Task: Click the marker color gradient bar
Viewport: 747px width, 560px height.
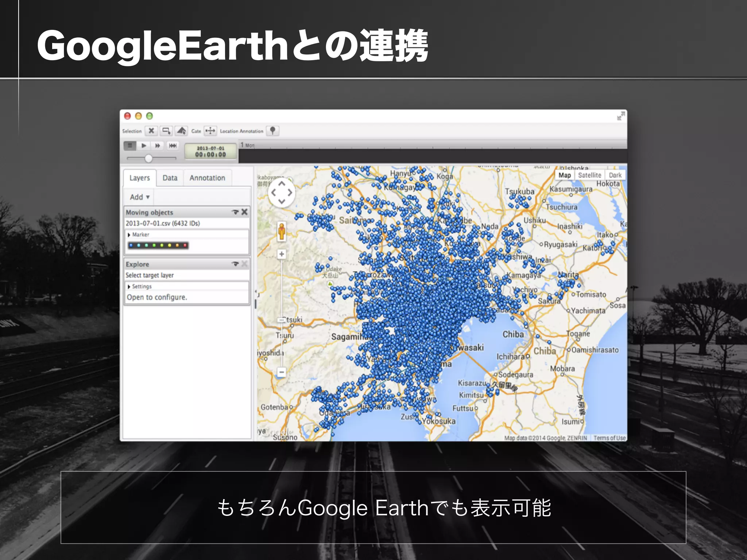Action: (x=158, y=245)
